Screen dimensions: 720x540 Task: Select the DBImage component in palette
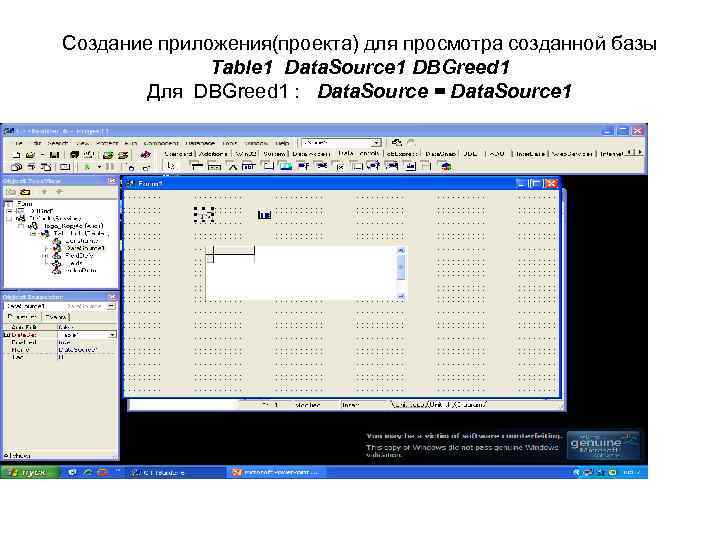(x=286, y=167)
